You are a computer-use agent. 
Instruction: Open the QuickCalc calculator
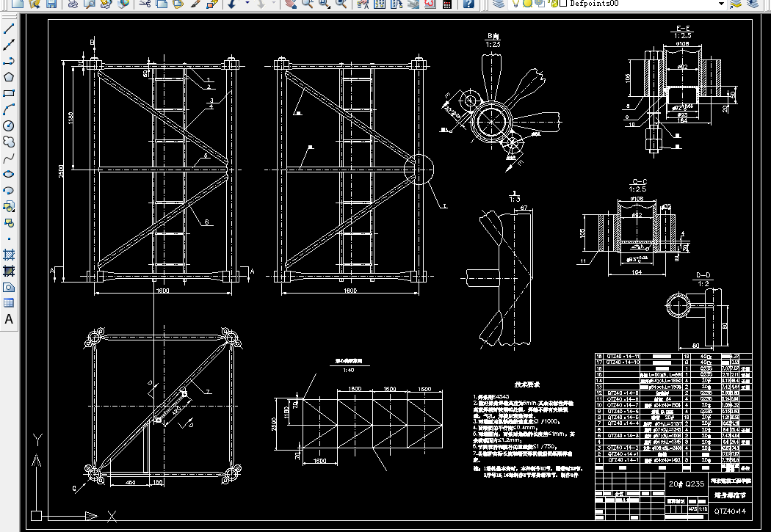(447, 4)
